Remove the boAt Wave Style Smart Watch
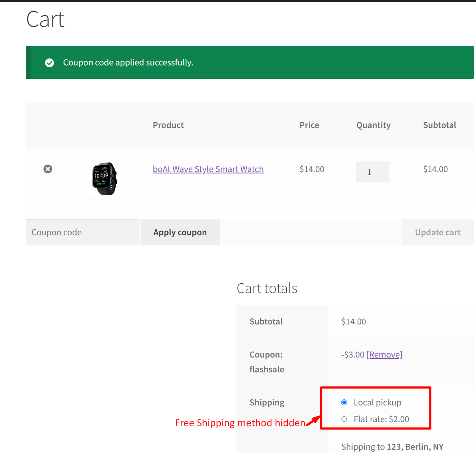476x453 pixels. [x=48, y=169]
